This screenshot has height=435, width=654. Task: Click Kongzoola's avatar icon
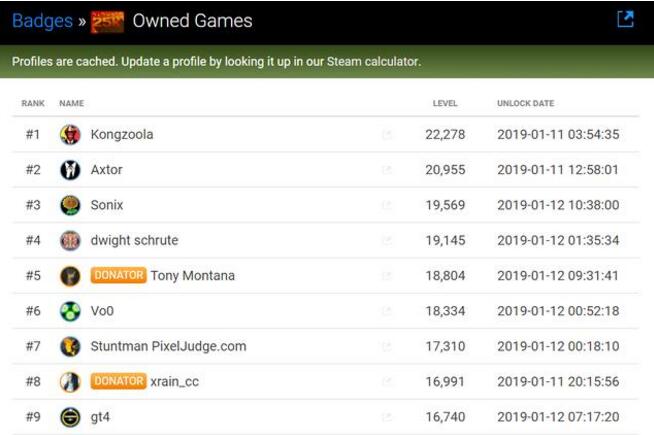pyautogui.click(x=70, y=135)
